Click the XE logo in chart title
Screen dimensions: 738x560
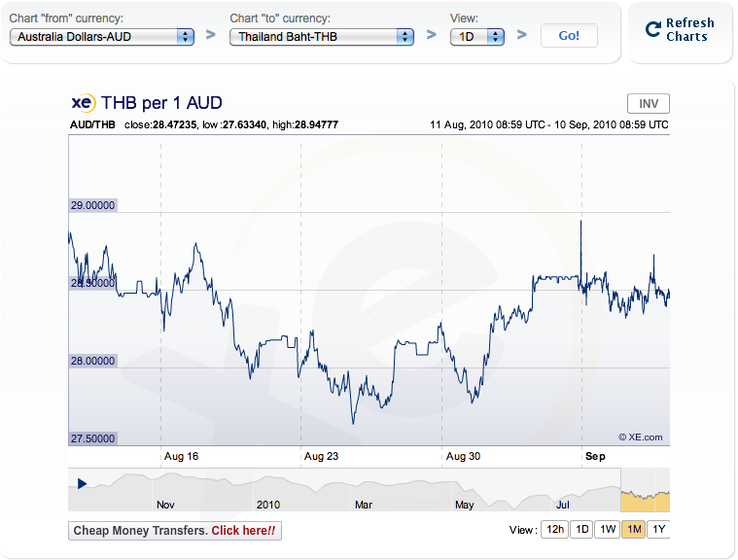pos(83,103)
